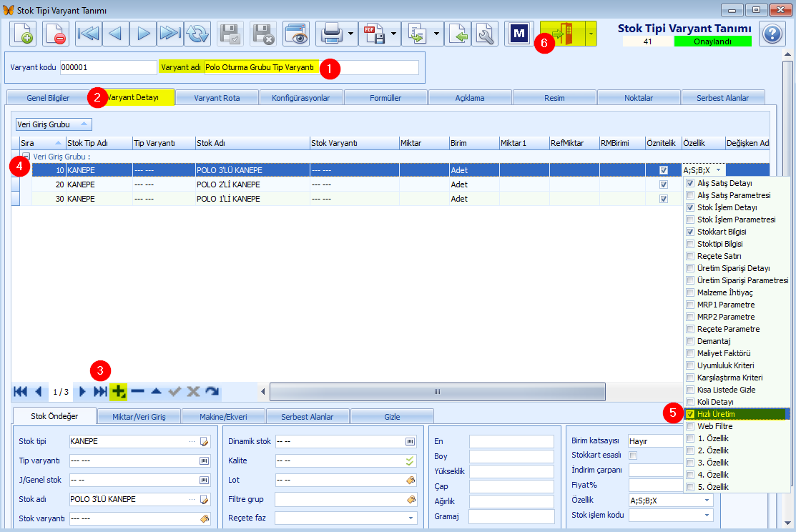Uncheck the Stokkart Bilgisi option
Image resolution: width=796 pixels, height=532 pixels.
pyautogui.click(x=690, y=232)
